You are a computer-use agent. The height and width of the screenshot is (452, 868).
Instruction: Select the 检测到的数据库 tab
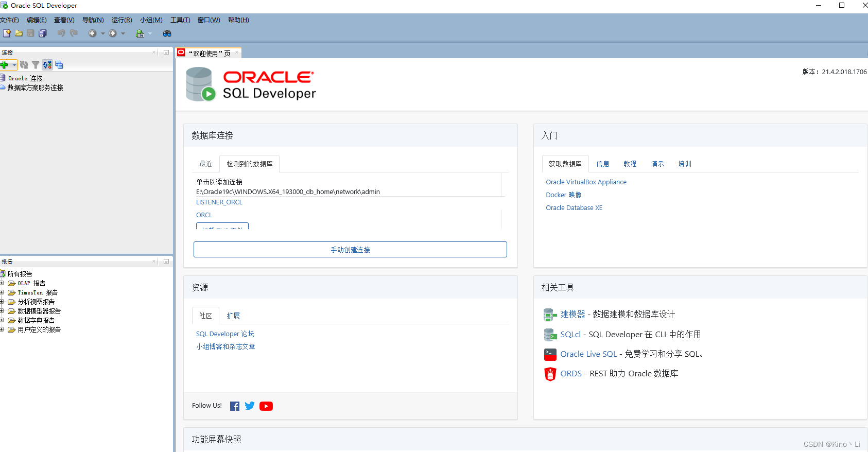[x=250, y=164]
